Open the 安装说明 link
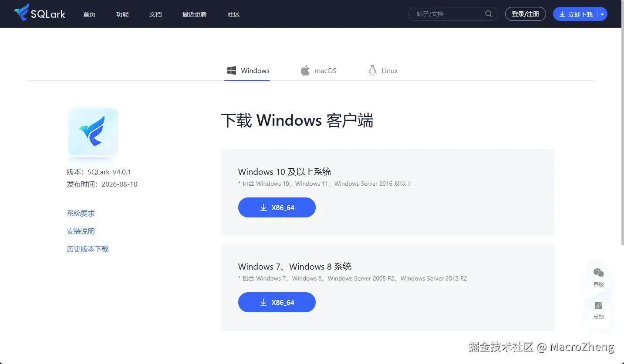The image size is (624, 364). [x=81, y=231]
